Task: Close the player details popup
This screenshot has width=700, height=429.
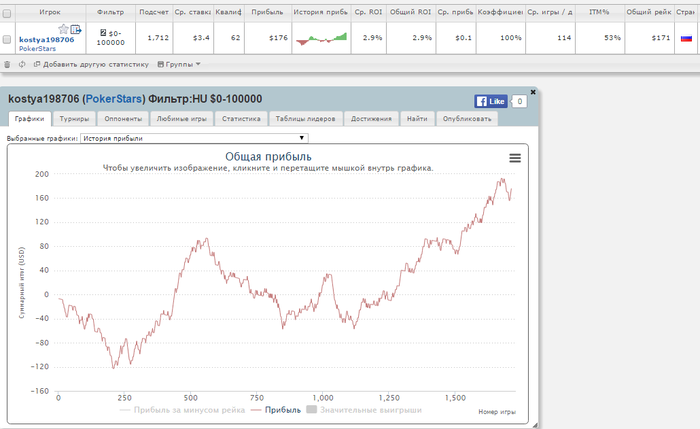Action: point(533,92)
